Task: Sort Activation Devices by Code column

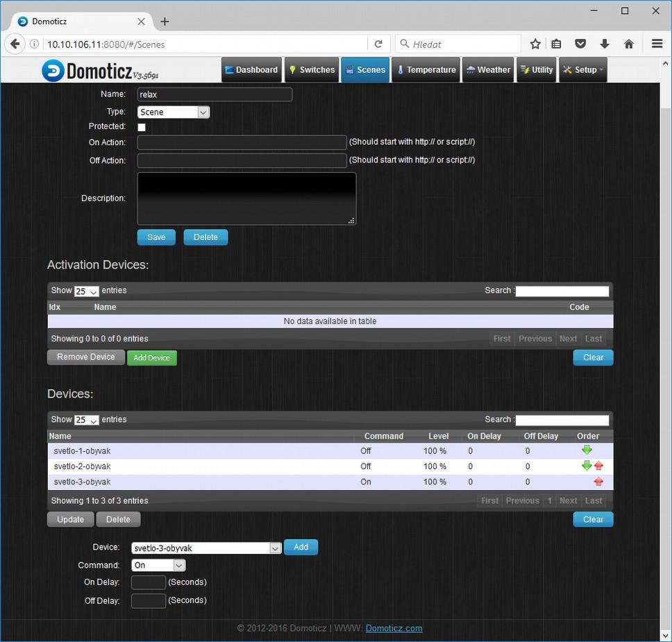Action: (579, 307)
